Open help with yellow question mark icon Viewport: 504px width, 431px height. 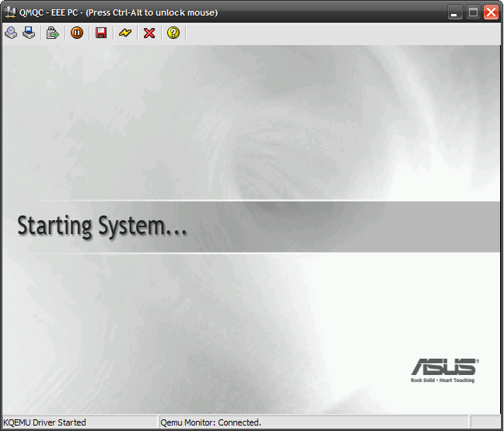(x=173, y=33)
